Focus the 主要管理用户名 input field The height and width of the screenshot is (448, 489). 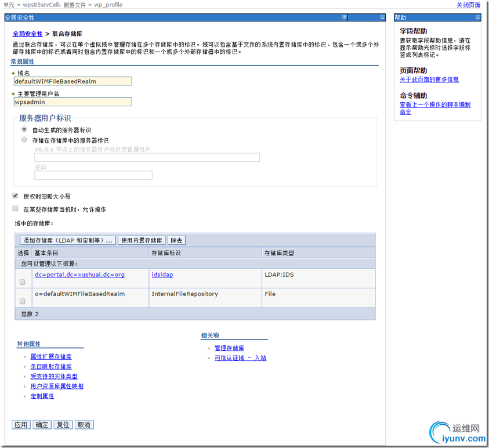(x=73, y=102)
